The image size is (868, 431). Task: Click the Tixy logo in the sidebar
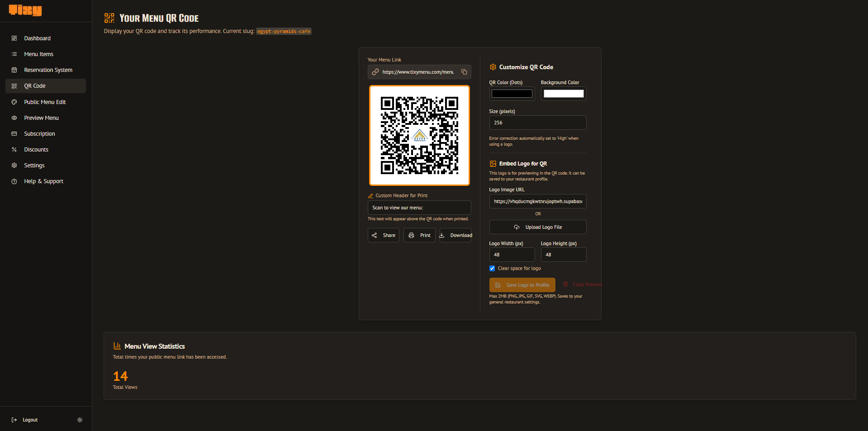click(25, 10)
